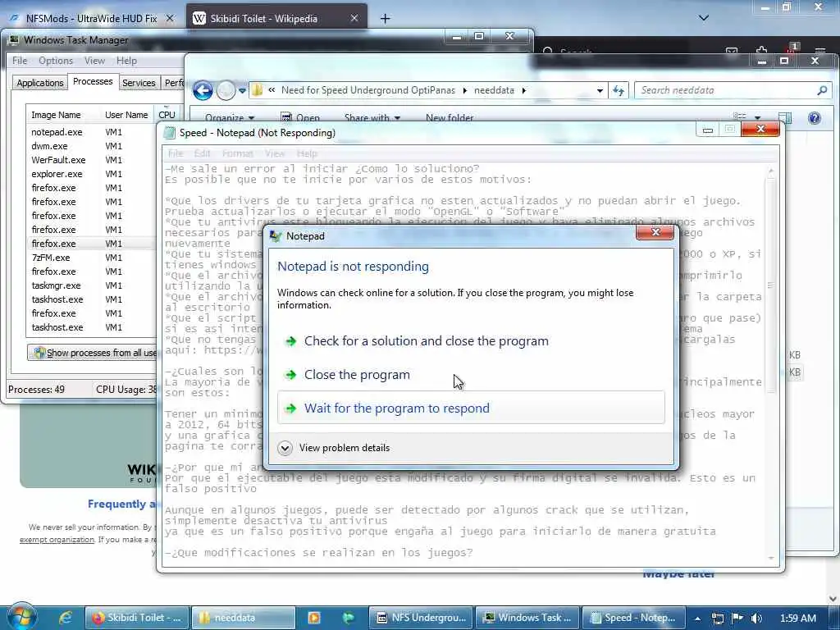Click the search magnifier icon in Explorer

tap(822, 90)
